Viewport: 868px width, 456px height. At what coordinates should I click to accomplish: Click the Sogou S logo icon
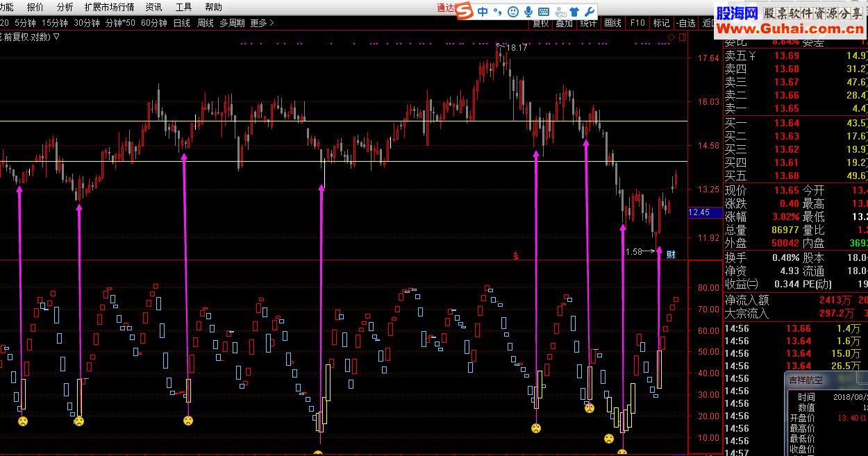465,11
